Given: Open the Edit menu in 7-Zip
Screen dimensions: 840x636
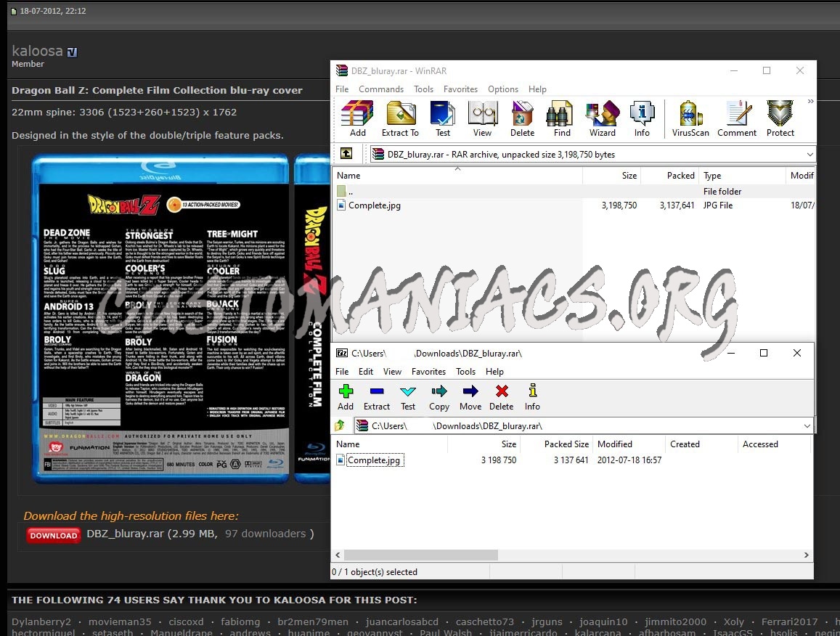Looking at the screenshot, I should click(366, 371).
